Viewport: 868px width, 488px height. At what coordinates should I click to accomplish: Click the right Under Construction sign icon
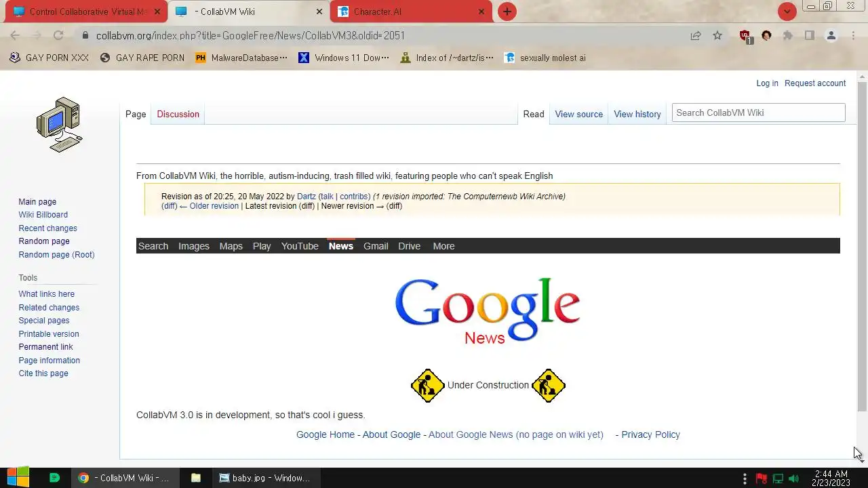(548, 385)
